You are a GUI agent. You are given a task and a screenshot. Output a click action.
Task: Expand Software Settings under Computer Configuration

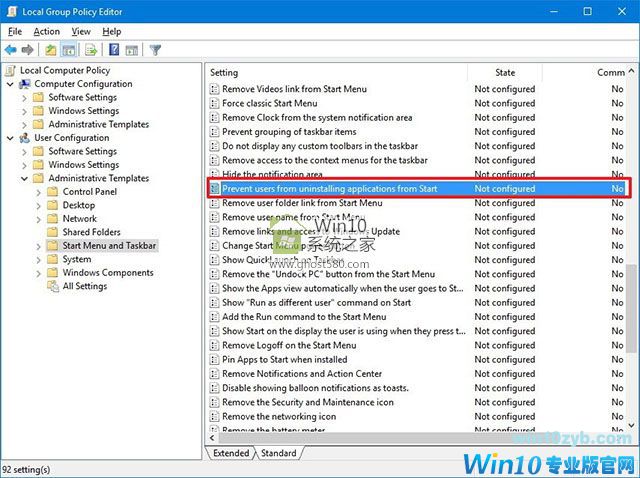[24, 98]
